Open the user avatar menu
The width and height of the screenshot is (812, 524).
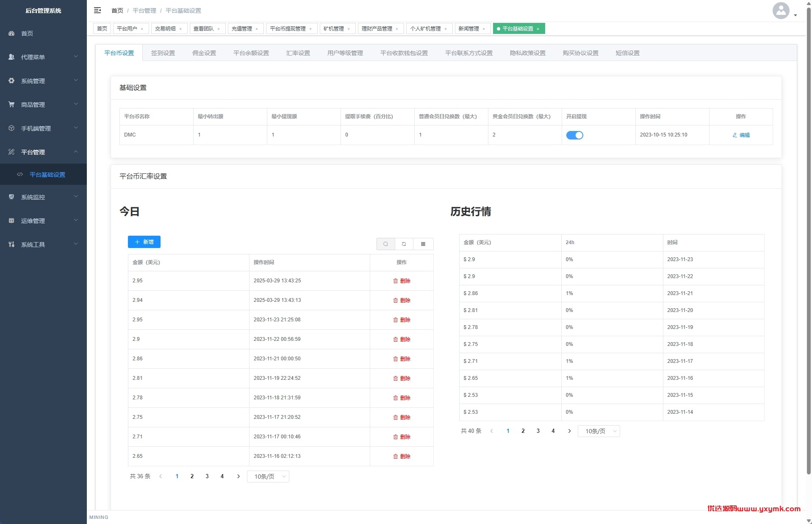point(784,11)
